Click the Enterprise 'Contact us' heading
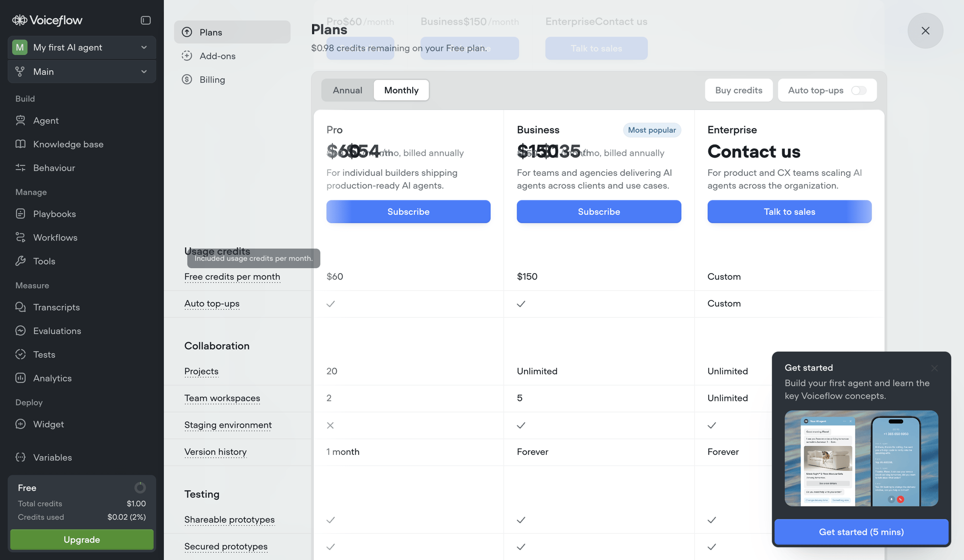The image size is (964, 560). point(754,151)
